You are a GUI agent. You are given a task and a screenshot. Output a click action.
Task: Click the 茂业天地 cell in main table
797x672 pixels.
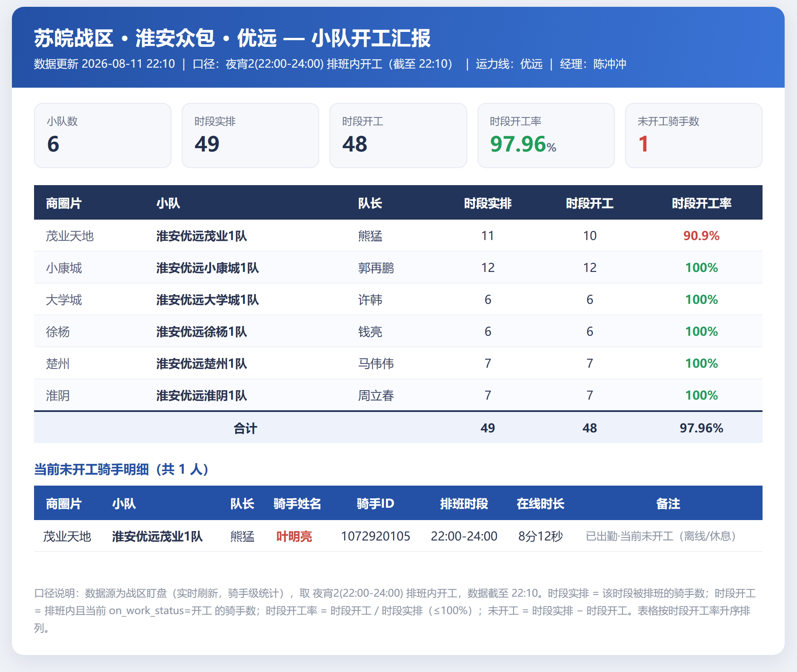coord(69,235)
